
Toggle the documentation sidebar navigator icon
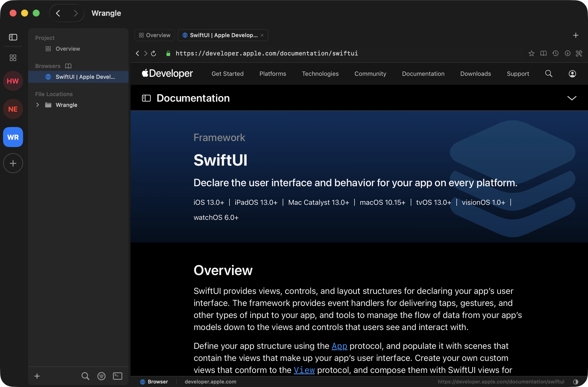click(x=146, y=98)
